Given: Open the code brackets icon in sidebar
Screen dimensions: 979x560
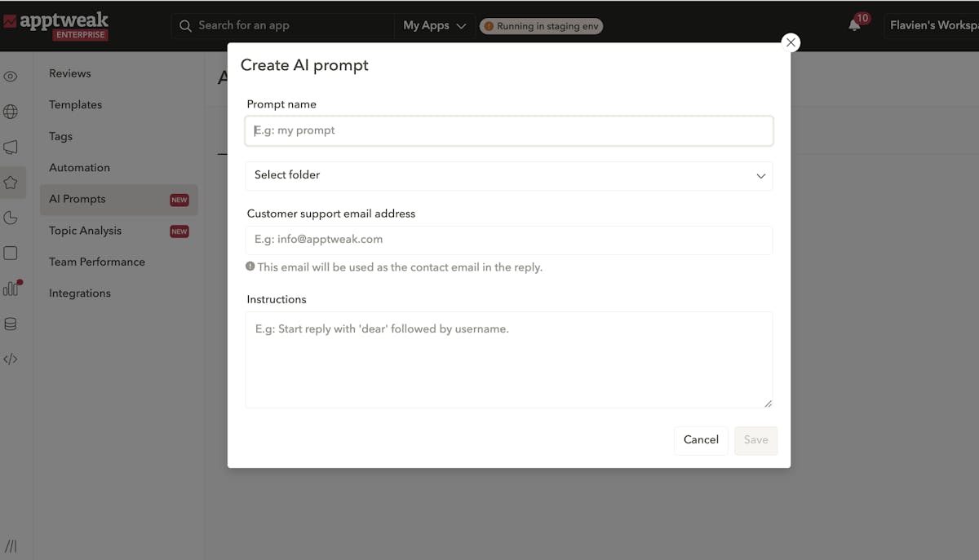Looking at the screenshot, I should [x=11, y=359].
